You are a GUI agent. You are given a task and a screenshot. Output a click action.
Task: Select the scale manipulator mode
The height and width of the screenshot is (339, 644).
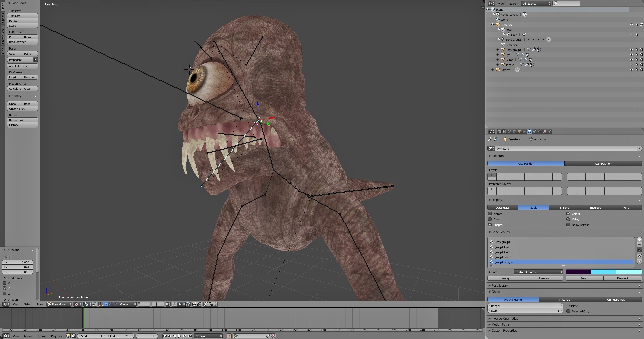pos(116,304)
